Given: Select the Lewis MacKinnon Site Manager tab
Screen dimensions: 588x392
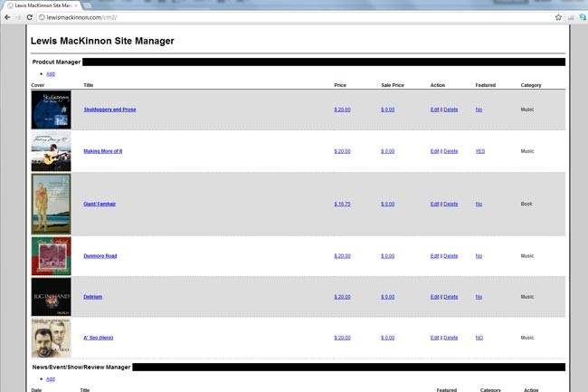Looking at the screenshot, I should pyautogui.click(x=43, y=5).
